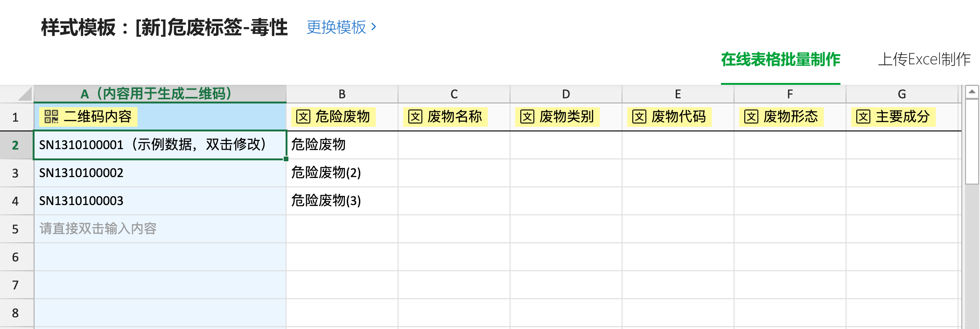Click the cell with 请直接双击输入内容 placeholder
This screenshot has height=329, width=980.
pyautogui.click(x=160, y=229)
